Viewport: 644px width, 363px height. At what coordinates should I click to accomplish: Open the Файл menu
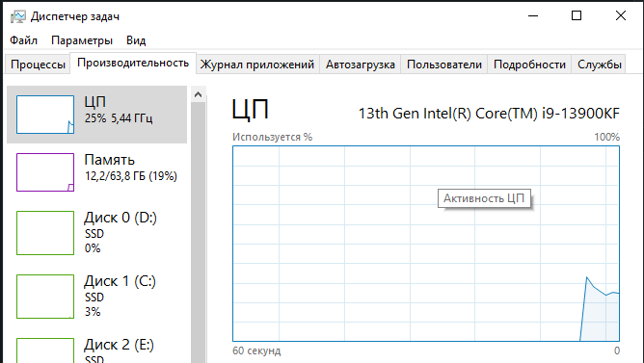(x=23, y=40)
